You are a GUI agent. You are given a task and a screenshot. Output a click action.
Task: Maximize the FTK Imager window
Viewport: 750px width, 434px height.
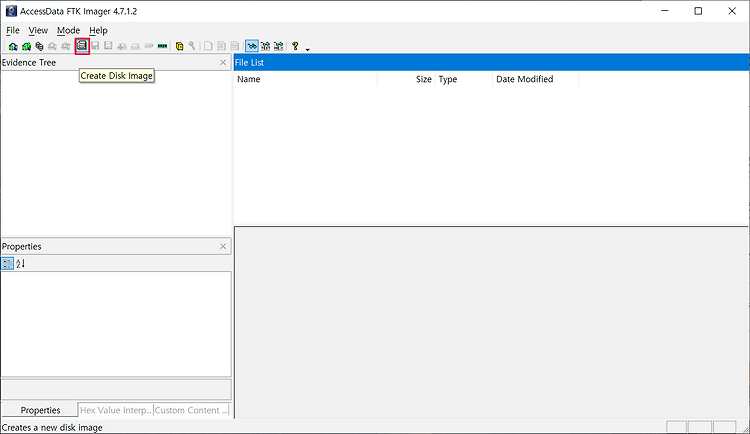(x=698, y=11)
